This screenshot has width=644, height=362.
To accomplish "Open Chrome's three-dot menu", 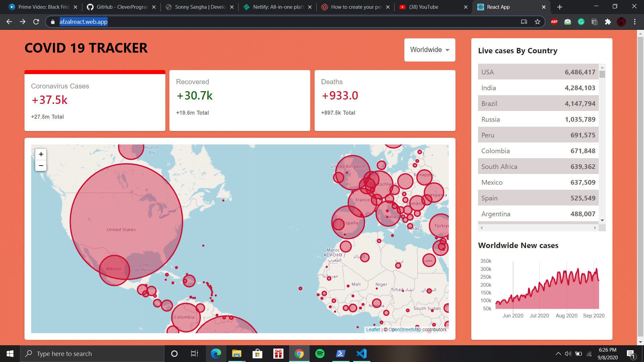I will click(635, 22).
